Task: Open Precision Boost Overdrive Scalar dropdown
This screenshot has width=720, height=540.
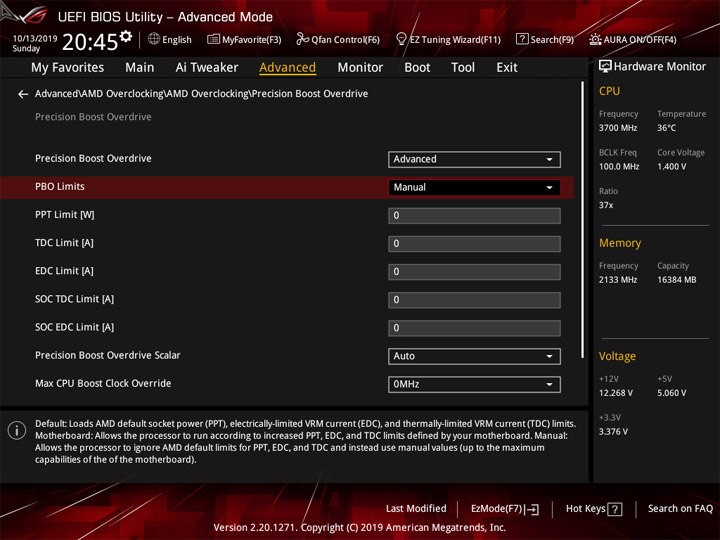Action: click(x=474, y=356)
